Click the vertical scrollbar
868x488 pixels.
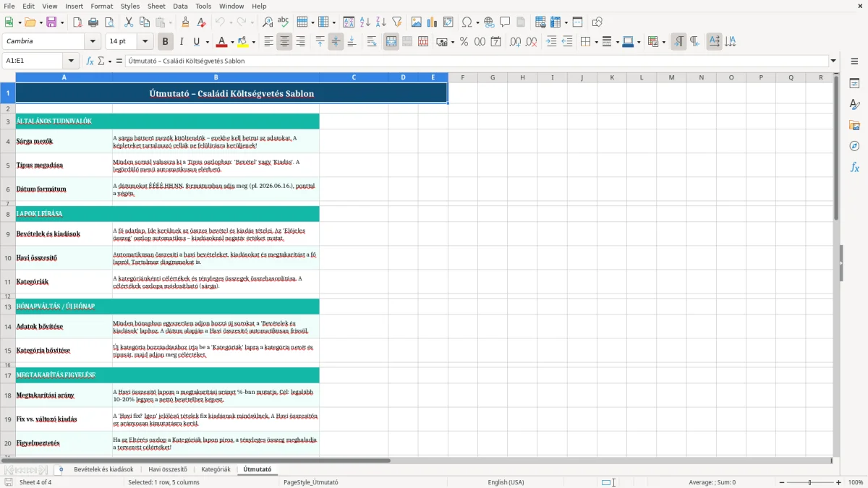(837, 265)
